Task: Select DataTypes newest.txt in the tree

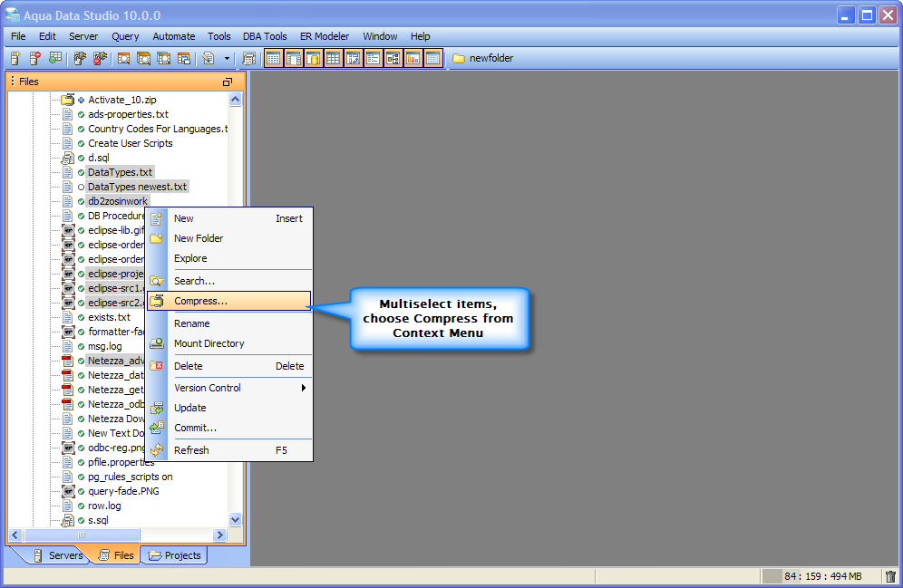Action: click(x=137, y=187)
